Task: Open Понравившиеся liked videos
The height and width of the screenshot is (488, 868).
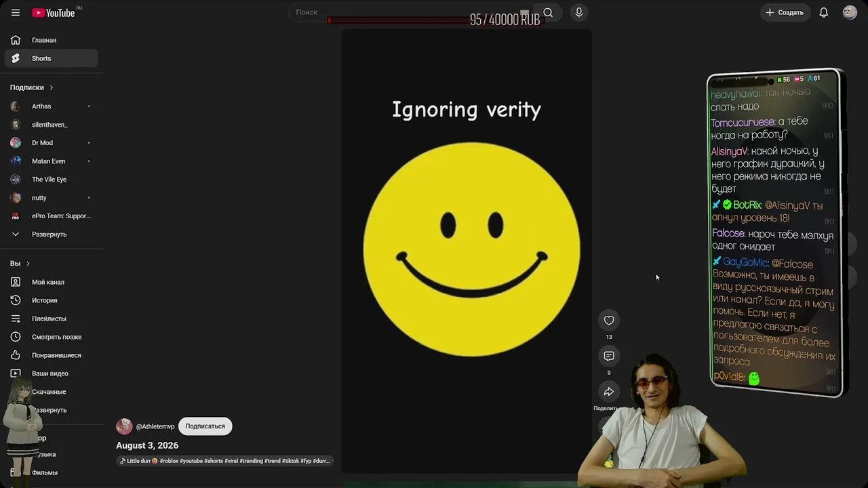Action: (x=51, y=355)
